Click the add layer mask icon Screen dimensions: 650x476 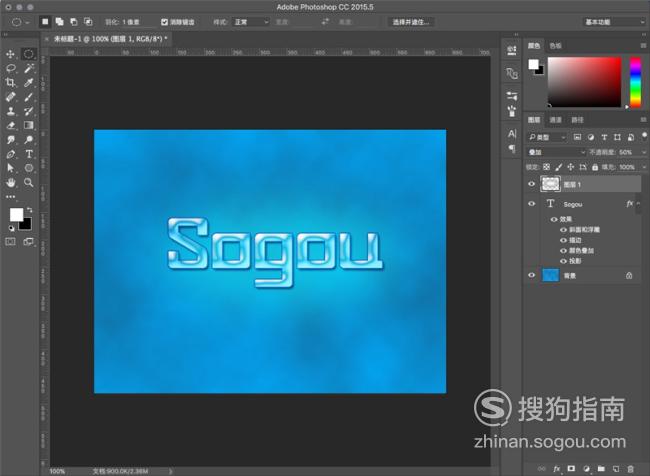click(571, 469)
